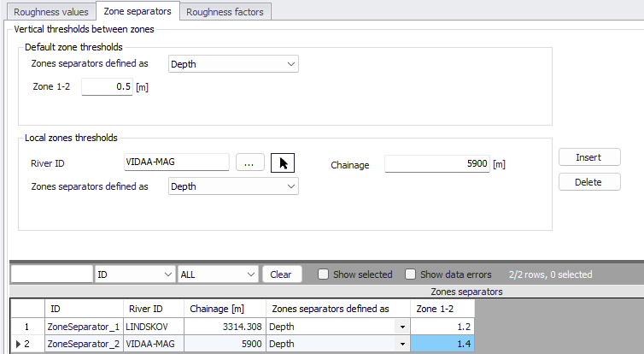Click the Chainage input field showing 5900
Viewport: 644px width, 354px height.
(x=437, y=163)
